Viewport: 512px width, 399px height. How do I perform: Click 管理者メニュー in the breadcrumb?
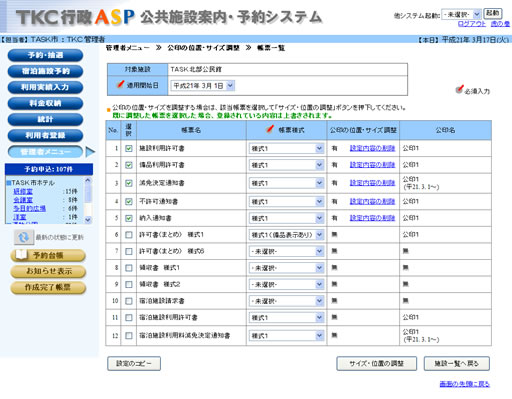click(x=128, y=48)
